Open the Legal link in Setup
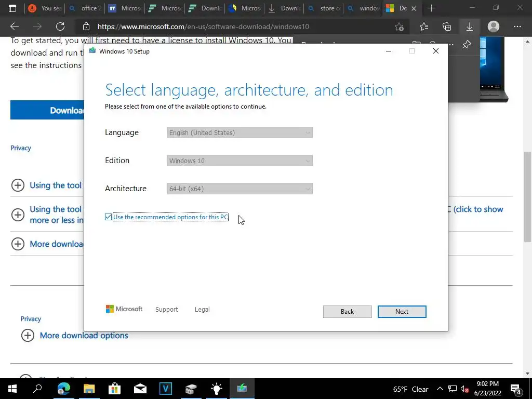The width and height of the screenshot is (532, 399). coord(202,310)
